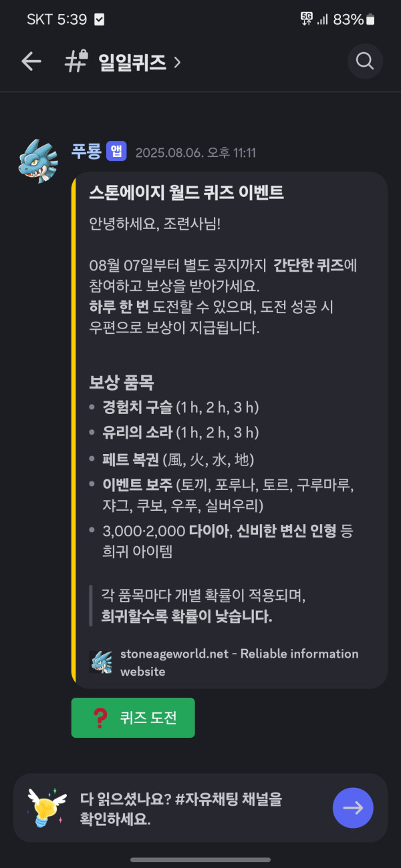This screenshot has height=868, width=401.
Task: Tap the 보상 품목 heading
Action: click(122, 382)
